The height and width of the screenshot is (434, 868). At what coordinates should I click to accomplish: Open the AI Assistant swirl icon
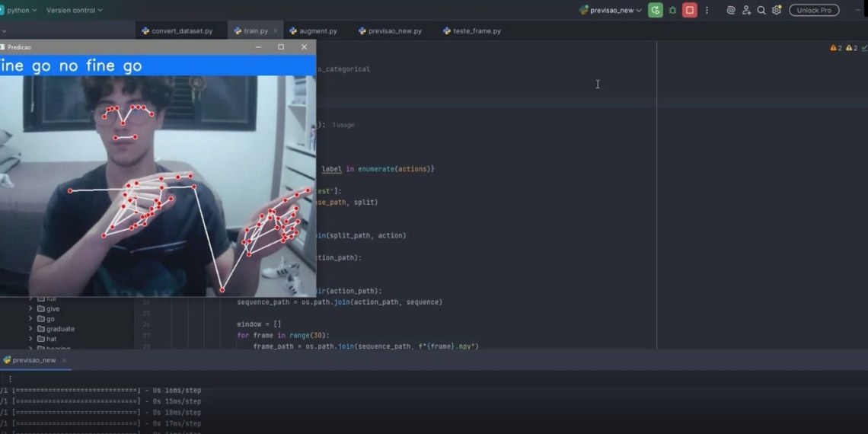pyautogui.click(x=731, y=10)
